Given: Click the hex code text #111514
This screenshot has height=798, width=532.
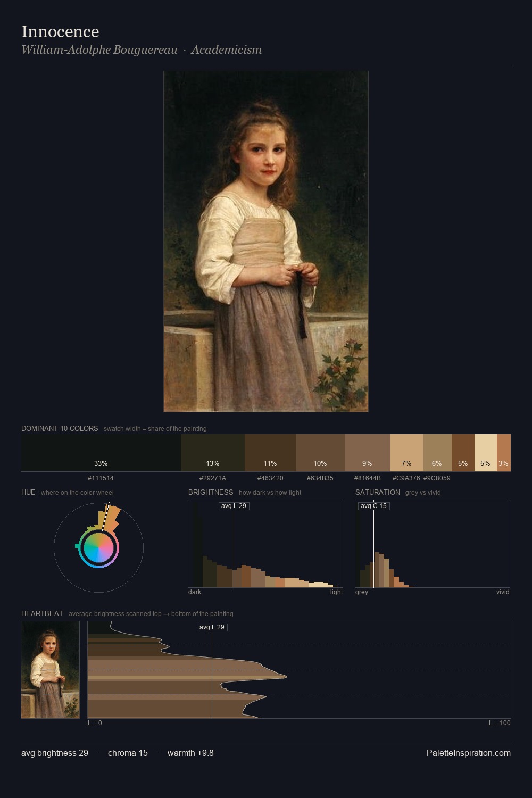Looking at the screenshot, I should tap(101, 478).
